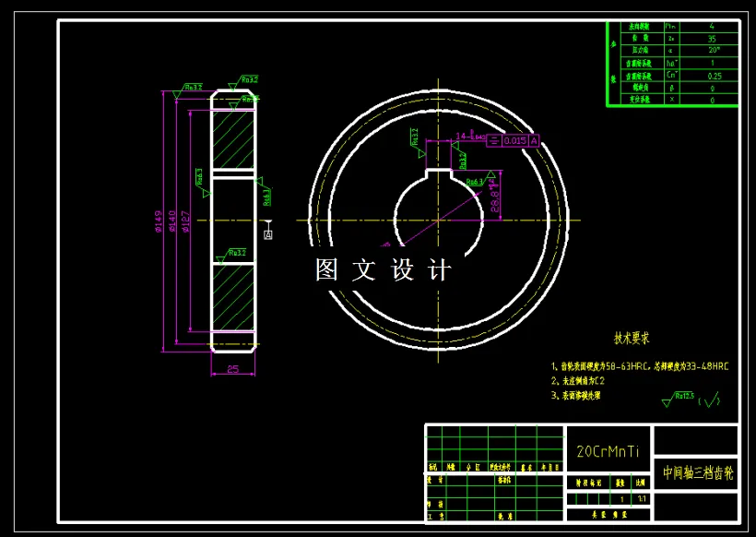Select the 1:1 scale value
The image size is (756, 537).
[x=642, y=499]
